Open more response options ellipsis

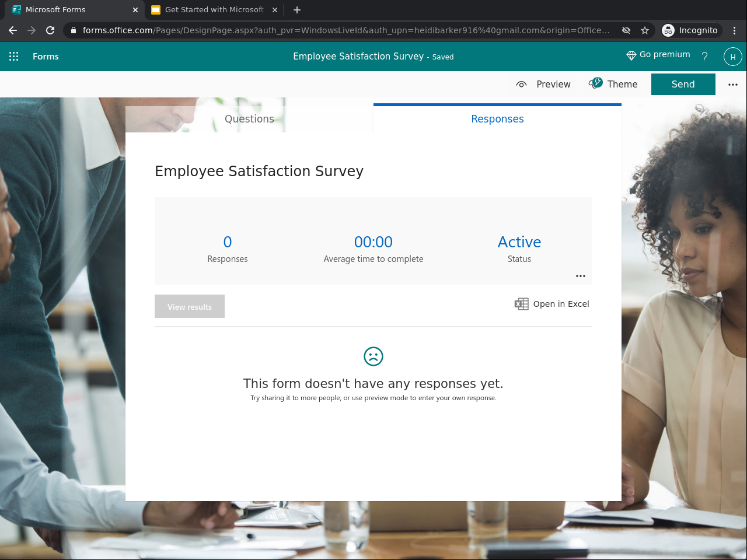[581, 276]
